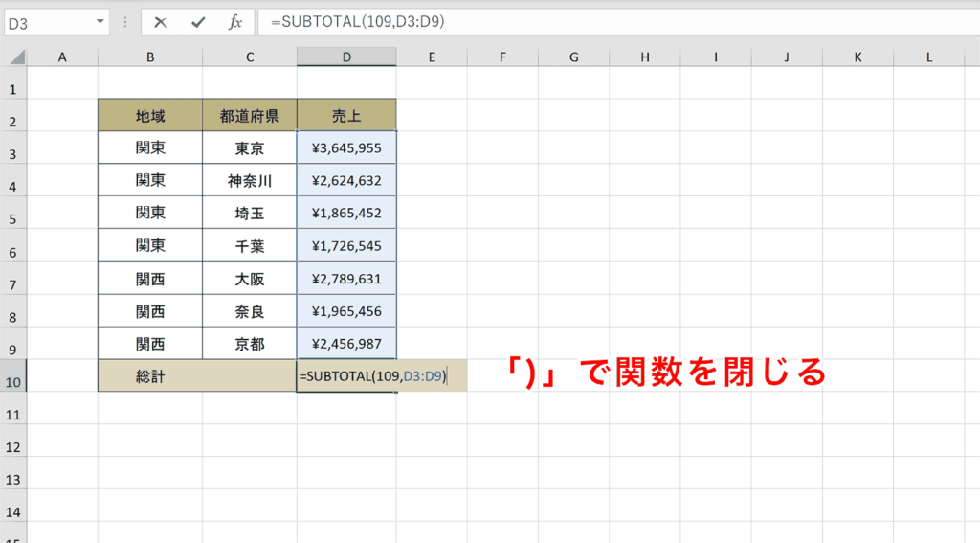Click the ¥3,645,955 sales cell
Image resolution: width=980 pixels, height=543 pixels.
(346, 148)
